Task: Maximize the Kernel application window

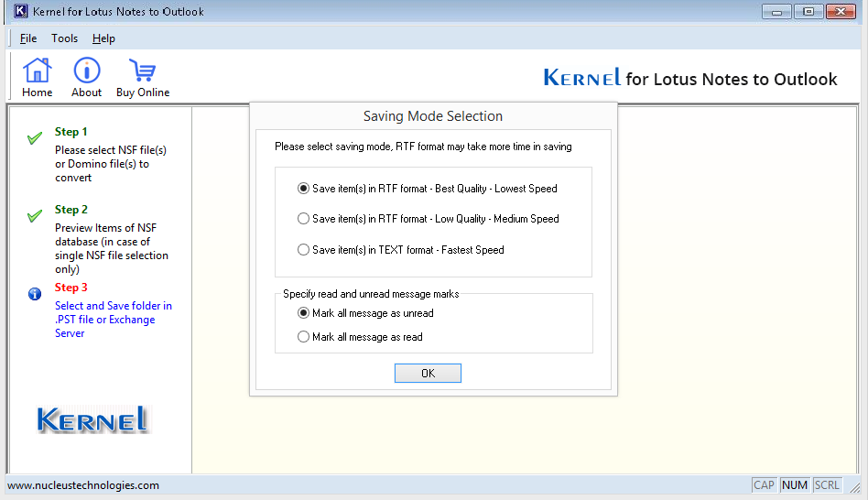Action: 808,12
